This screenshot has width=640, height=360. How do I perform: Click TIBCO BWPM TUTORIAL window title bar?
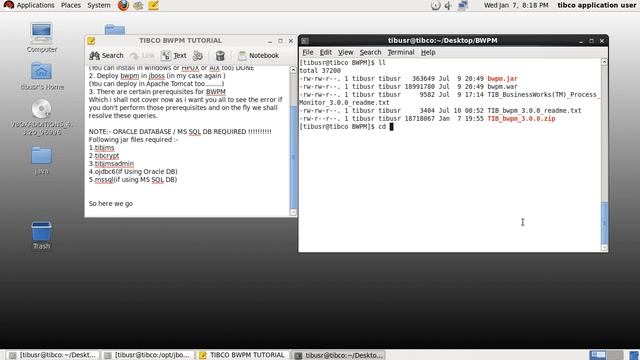(180, 41)
